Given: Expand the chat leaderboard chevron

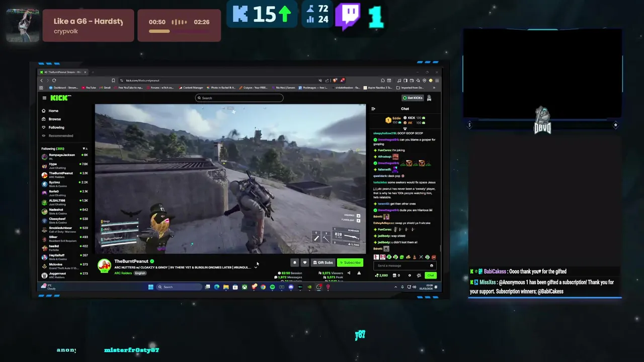Looking at the screenshot, I should coord(405,129).
